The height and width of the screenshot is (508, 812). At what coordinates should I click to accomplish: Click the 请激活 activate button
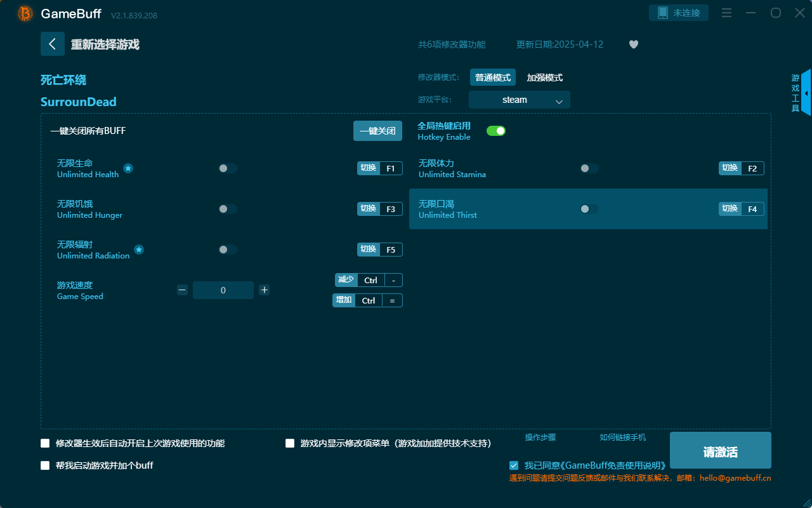(x=721, y=450)
